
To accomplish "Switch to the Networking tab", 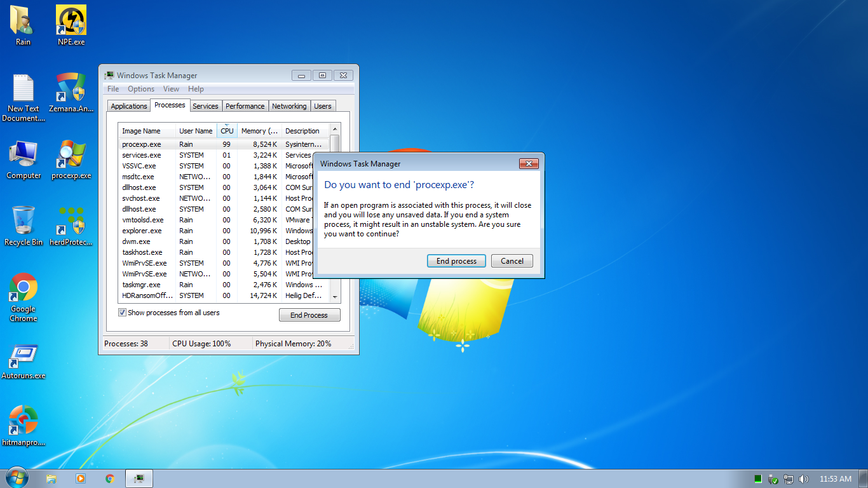I will [289, 106].
